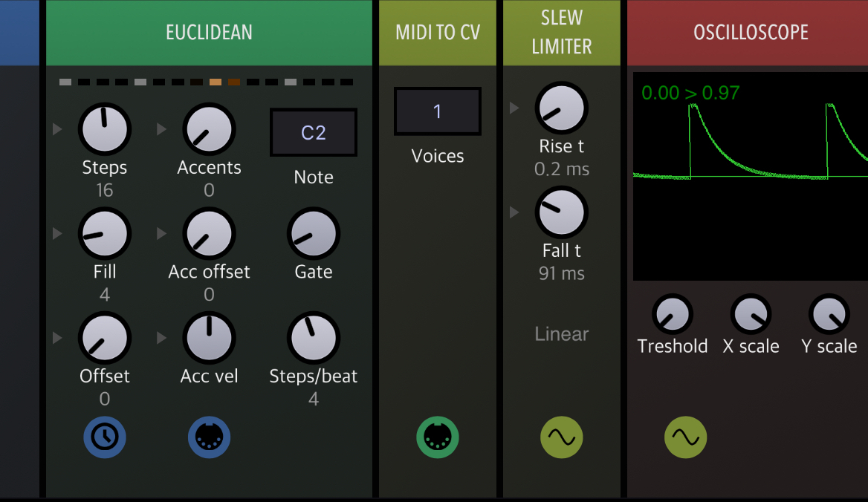Click the Acc offset knob
The height and width of the screenshot is (502, 868).
pos(210,233)
